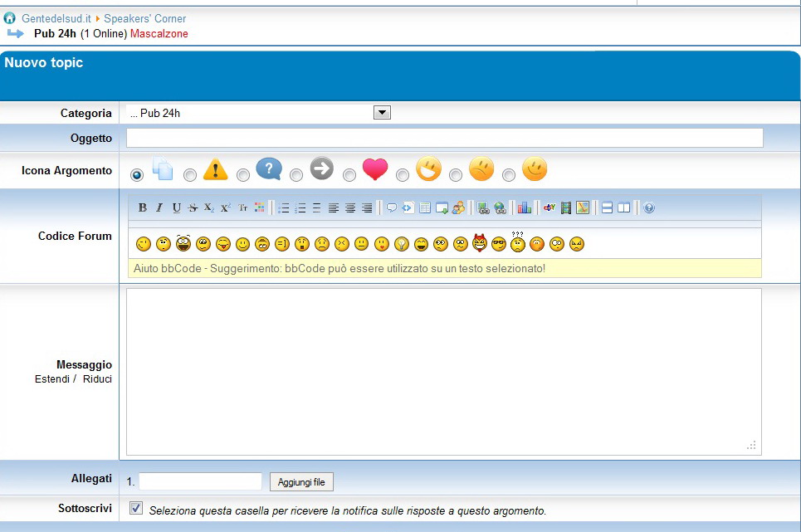Apply strikethrough text formatting
Viewport: 801px width, 532px height.
pyautogui.click(x=193, y=207)
